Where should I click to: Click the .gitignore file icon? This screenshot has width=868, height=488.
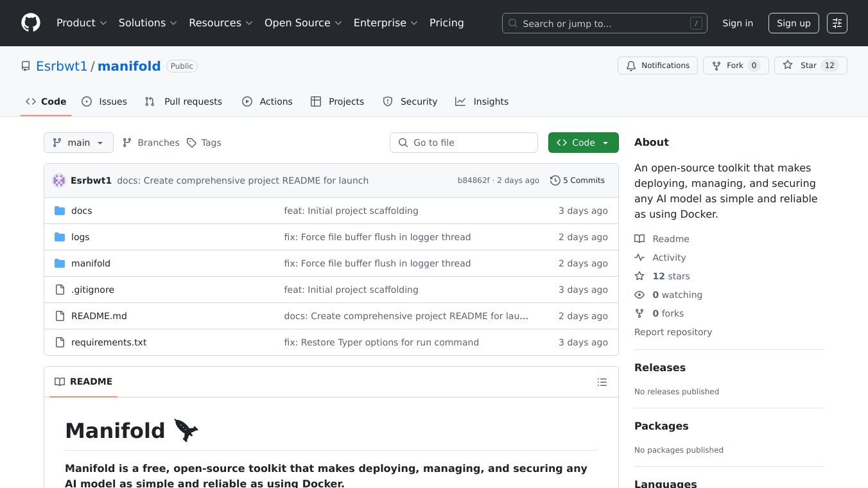[60, 290]
